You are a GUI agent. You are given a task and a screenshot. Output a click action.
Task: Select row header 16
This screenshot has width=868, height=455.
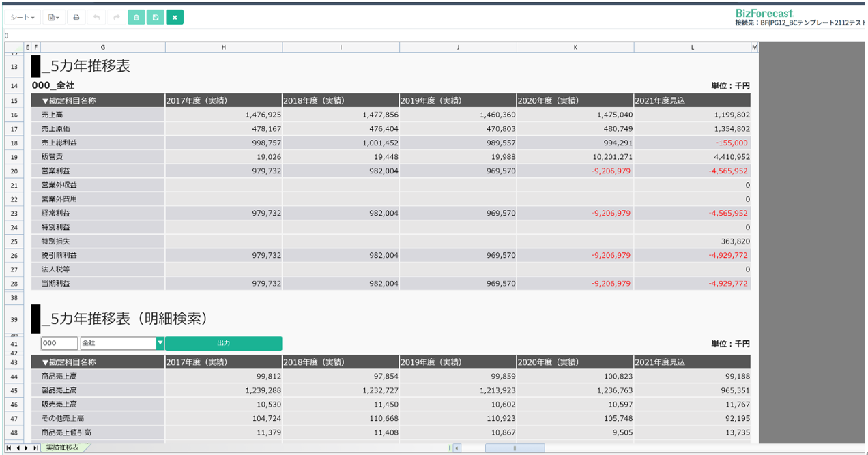click(14, 115)
